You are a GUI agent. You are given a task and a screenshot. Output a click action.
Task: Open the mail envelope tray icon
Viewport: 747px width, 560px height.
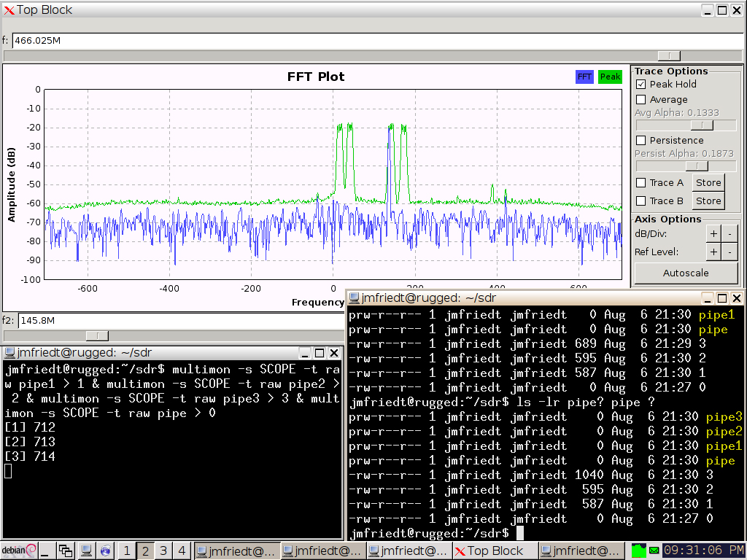click(654, 551)
